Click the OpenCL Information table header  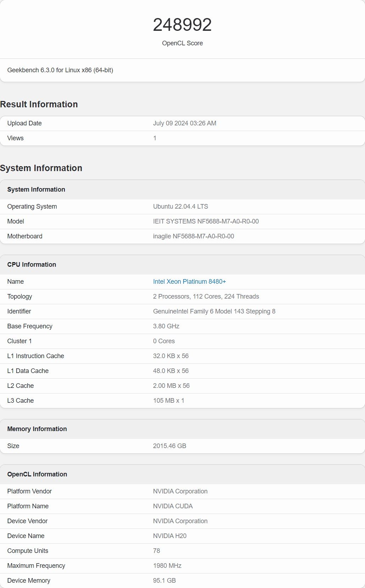37,474
